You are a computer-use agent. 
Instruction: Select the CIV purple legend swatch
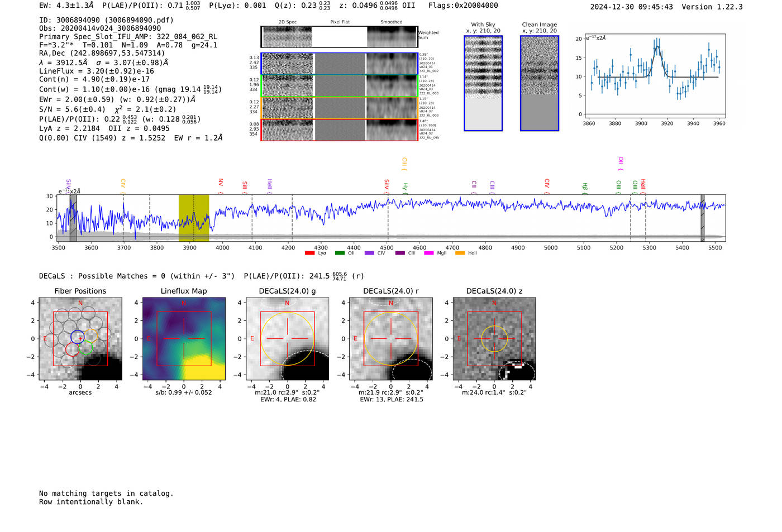[x=369, y=253]
